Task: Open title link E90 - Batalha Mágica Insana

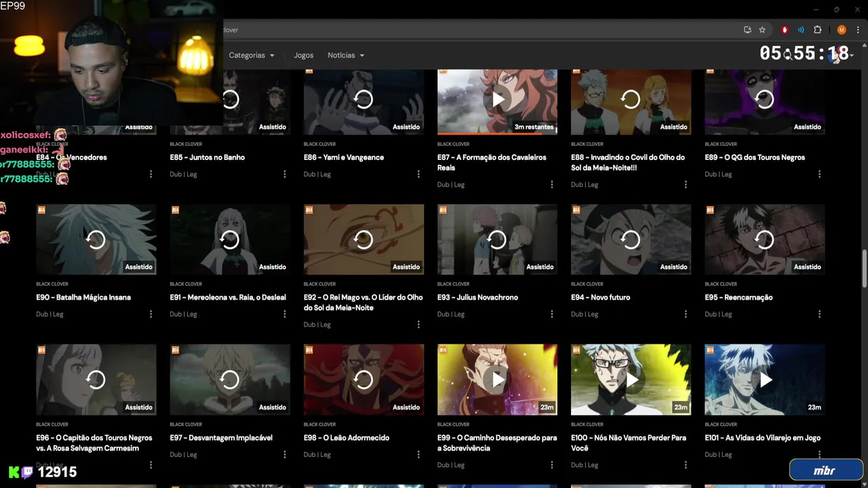Action: (x=83, y=298)
